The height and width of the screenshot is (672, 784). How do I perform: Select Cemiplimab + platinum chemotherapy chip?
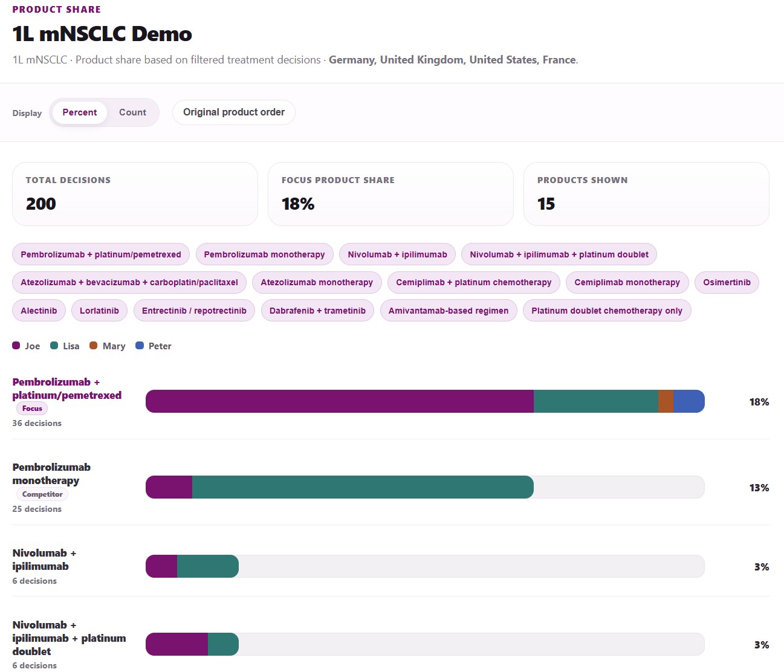coord(474,282)
